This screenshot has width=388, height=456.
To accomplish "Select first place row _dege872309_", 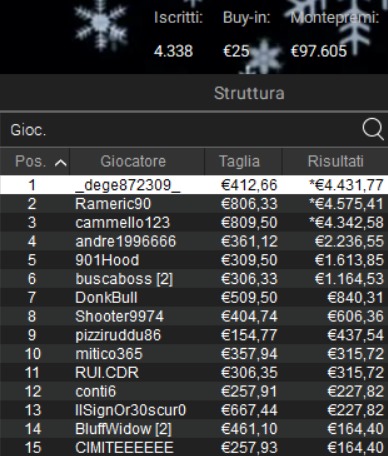I will (194, 185).
